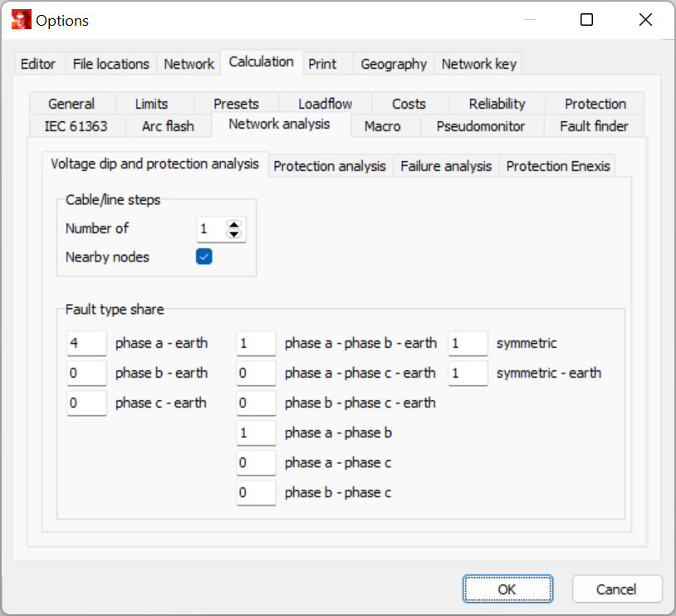Screen dimensions: 676x616
Task: Click phase b - phase c - earth field
Action: tap(256, 403)
